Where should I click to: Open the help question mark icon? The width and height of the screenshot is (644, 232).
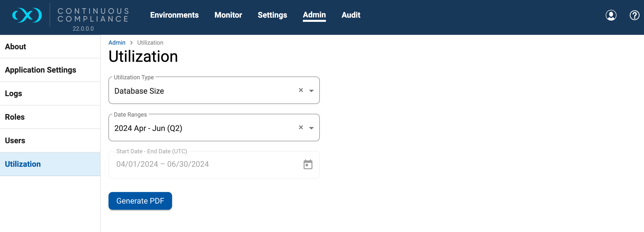tap(634, 15)
